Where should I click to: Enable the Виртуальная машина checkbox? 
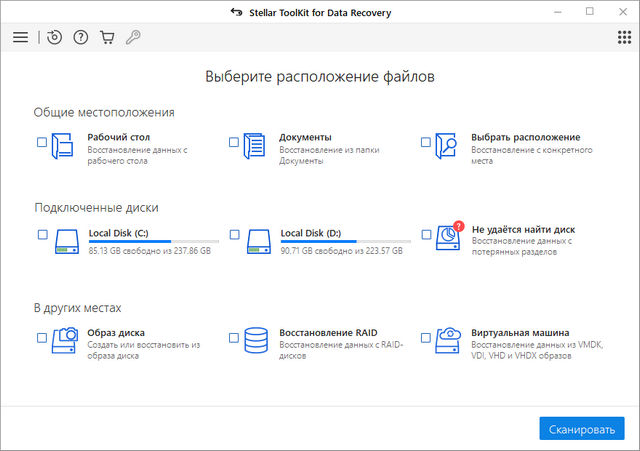point(426,338)
